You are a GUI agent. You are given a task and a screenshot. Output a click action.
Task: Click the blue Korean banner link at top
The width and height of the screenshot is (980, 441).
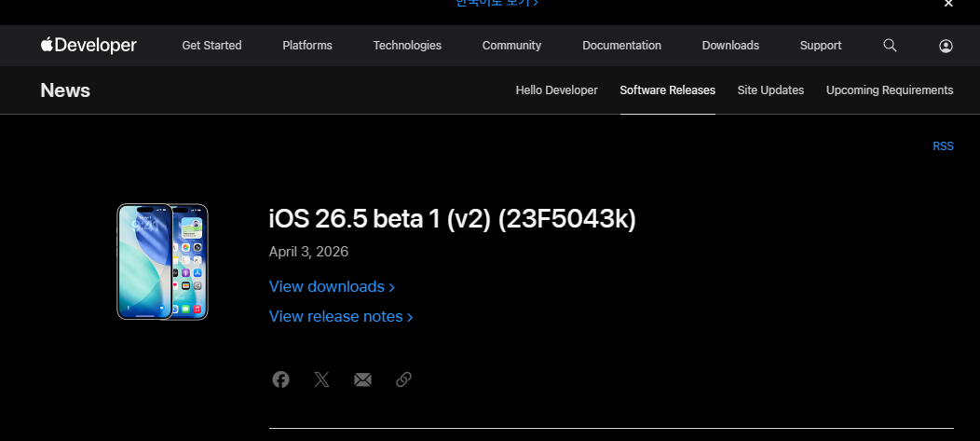pos(497,3)
